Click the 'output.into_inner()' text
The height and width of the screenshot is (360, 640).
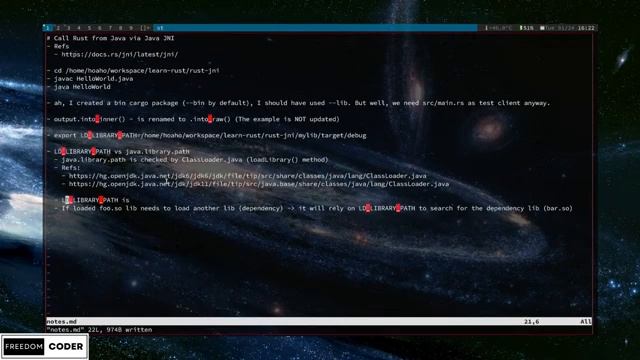click(x=89, y=119)
